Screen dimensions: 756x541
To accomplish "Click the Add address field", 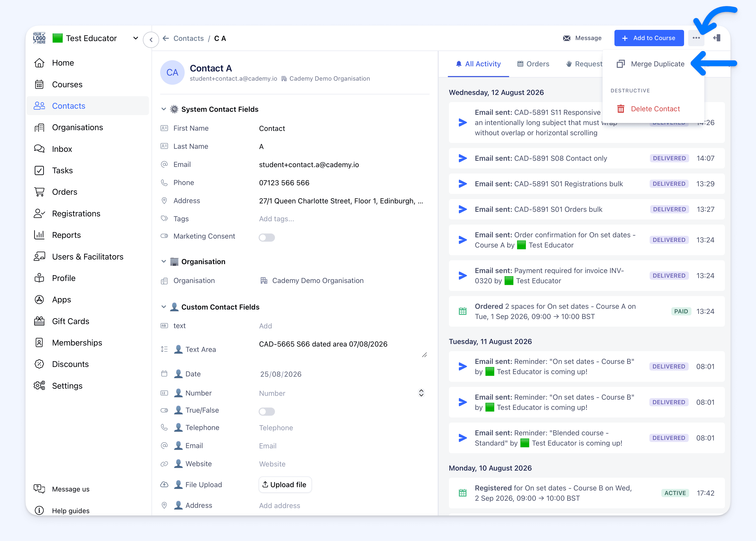I will [x=343, y=505].
